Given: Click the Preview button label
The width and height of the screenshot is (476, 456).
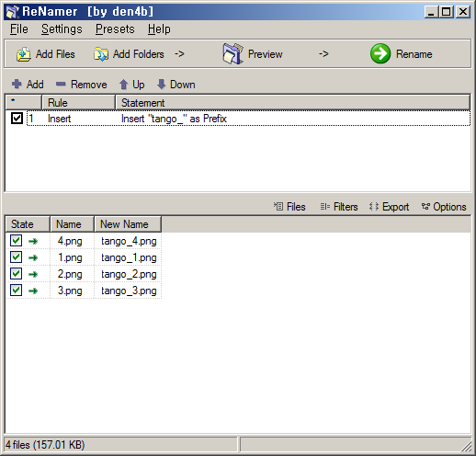Looking at the screenshot, I should click(266, 54).
